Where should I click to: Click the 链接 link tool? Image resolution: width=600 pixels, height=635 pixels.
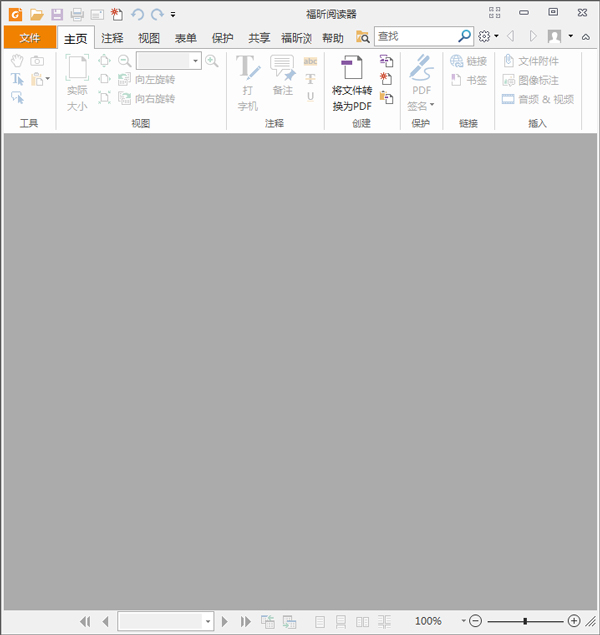click(x=468, y=61)
